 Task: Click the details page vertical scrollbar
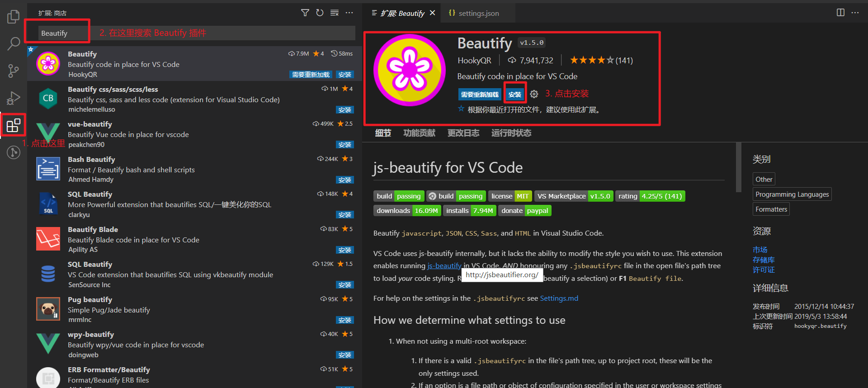pos(738,167)
